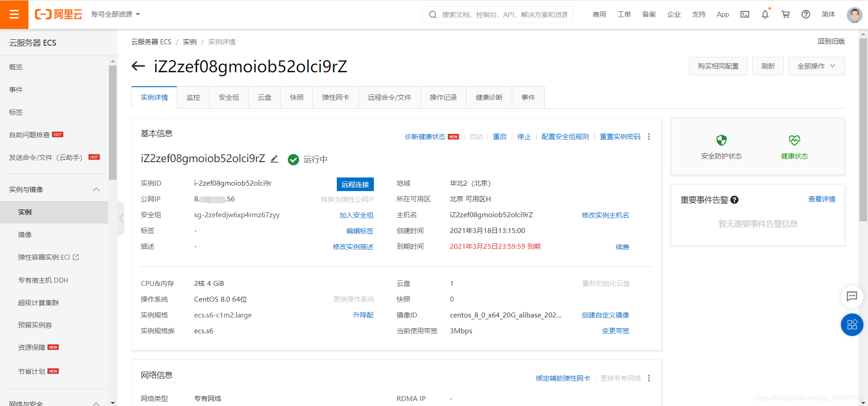Screen dimensions: 868x406
Task: Switch to the 安全组 tab
Action: pos(229,98)
